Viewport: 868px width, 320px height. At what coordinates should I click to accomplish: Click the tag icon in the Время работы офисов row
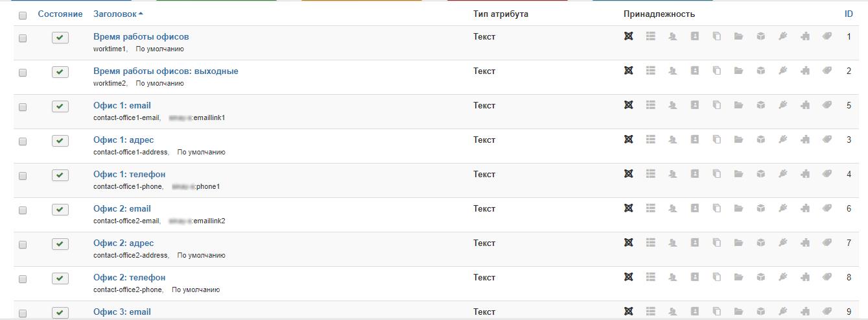click(827, 36)
